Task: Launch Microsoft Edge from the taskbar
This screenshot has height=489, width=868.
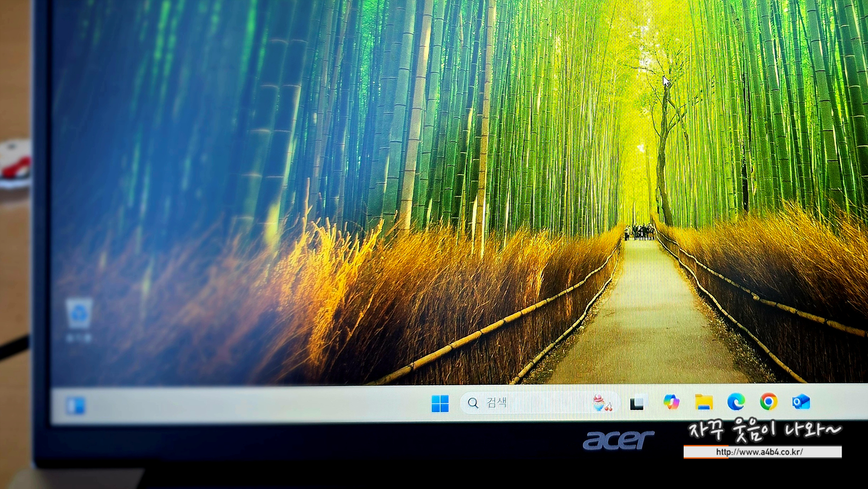Action: click(x=736, y=402)
